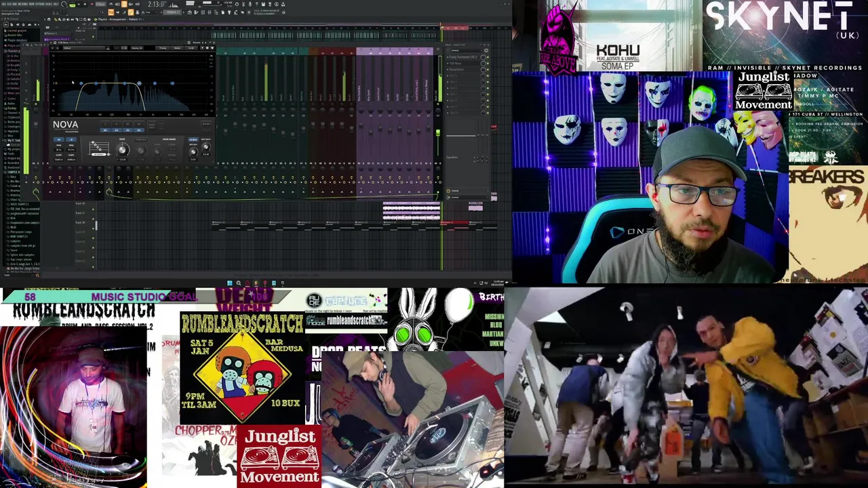
Task: Click the 2:13:37 time display
Action: coord(158,4)
